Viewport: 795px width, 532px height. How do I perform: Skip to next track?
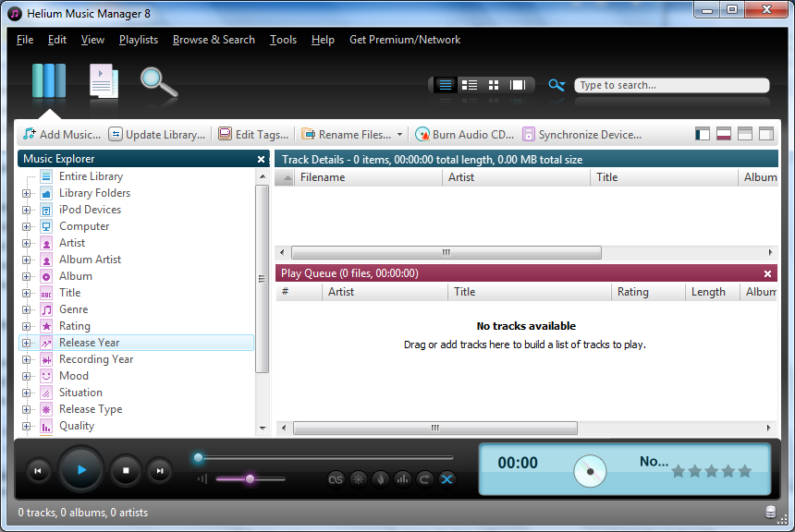(160, 471)
